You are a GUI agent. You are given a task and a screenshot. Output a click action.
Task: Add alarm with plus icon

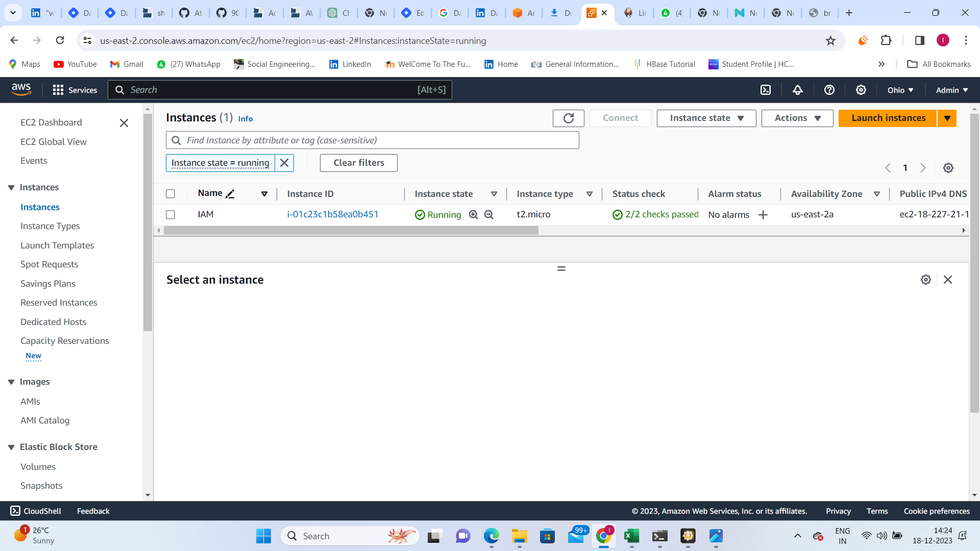[x=763, y=215]
